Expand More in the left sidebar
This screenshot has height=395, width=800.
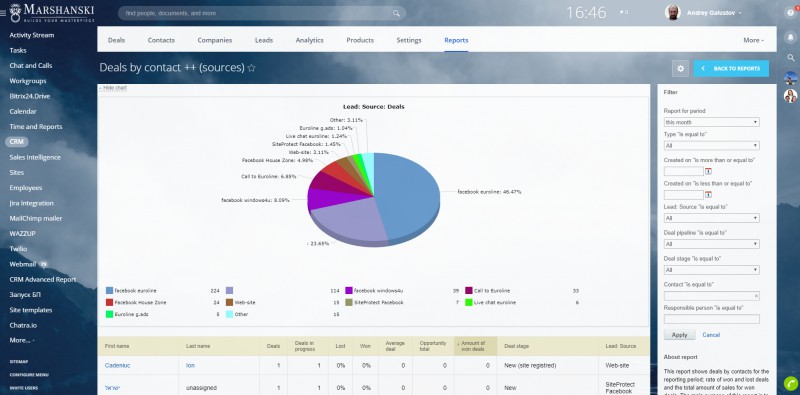point(21,340)
